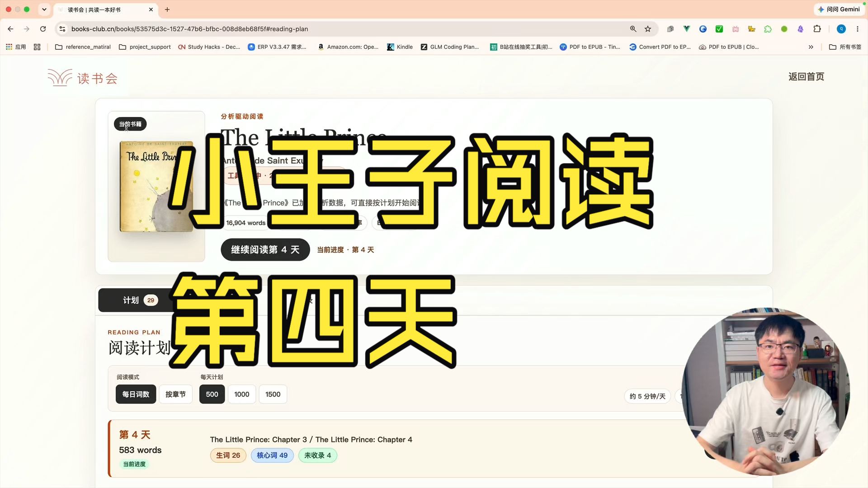Choose 1000 words per day
Screen dimensions: 868x488
[242, 394]
